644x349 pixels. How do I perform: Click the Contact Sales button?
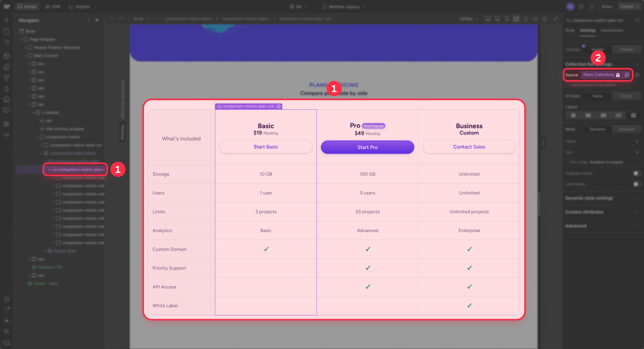[x=469, y=147]
